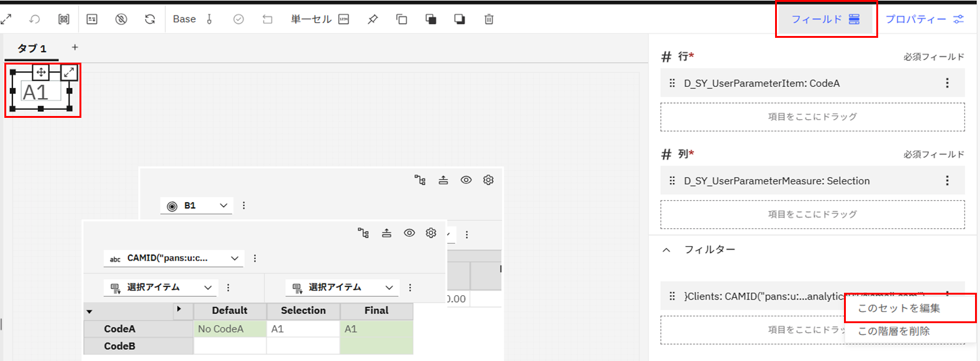Select the タブ 1 sheet tab
Viewport: 980px width, 361px height.
tap(32, 48)
